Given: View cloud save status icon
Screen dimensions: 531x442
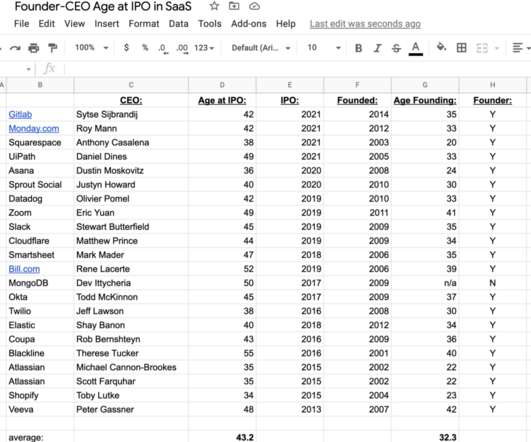Looking at the screenshot, I should [x=254, y=6].
